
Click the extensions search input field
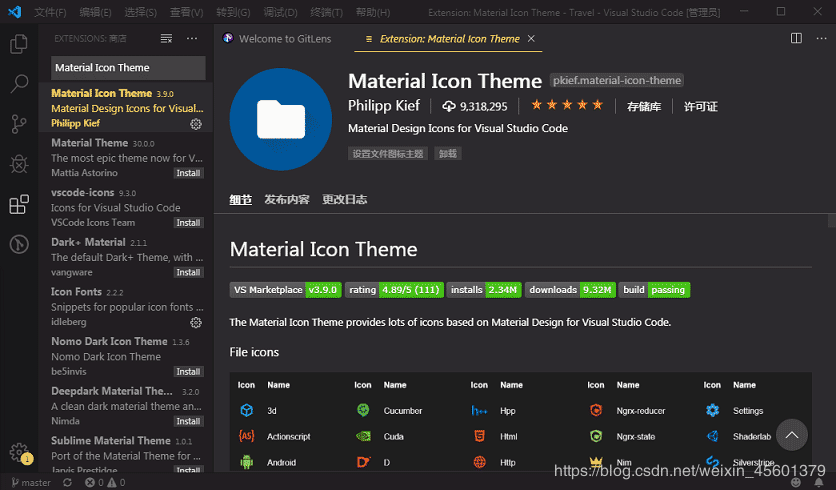coord(127,68)
